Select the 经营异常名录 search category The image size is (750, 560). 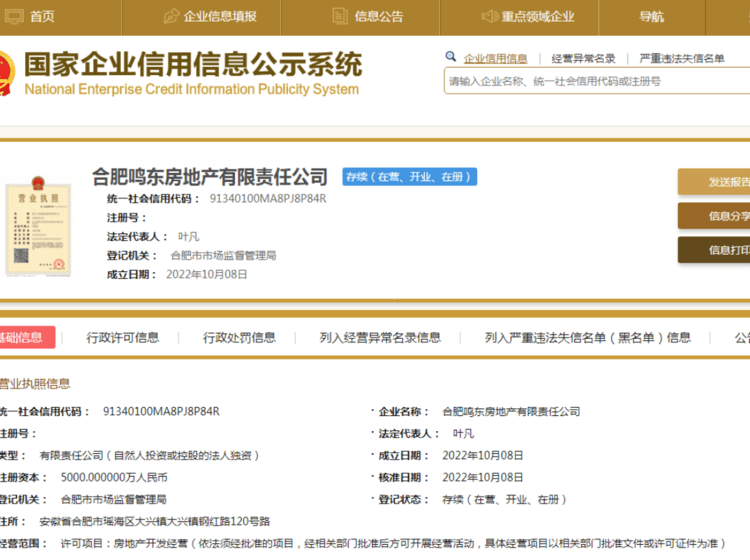coord(583,59)
